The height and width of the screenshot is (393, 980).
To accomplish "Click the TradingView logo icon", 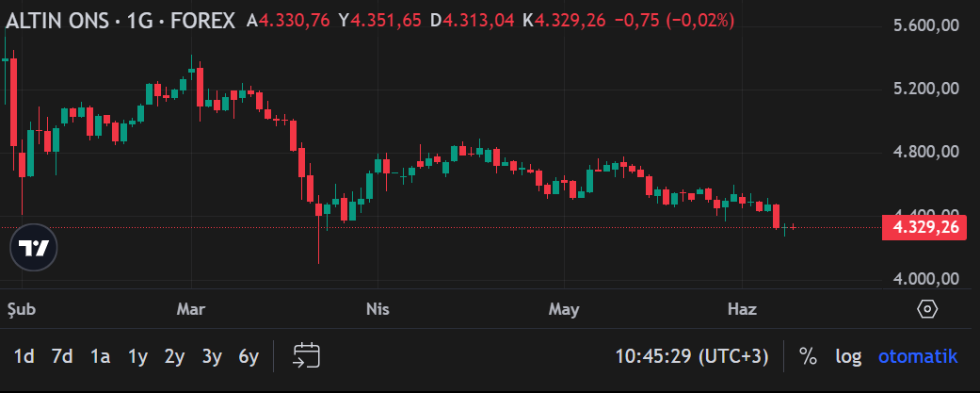I will 34,248.
